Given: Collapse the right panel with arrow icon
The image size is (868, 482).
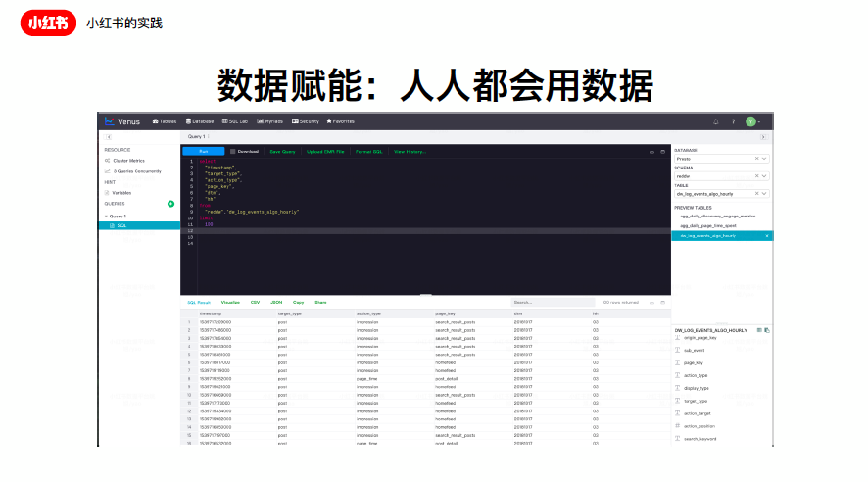Looking at the screenshot, I should (763, 137).
